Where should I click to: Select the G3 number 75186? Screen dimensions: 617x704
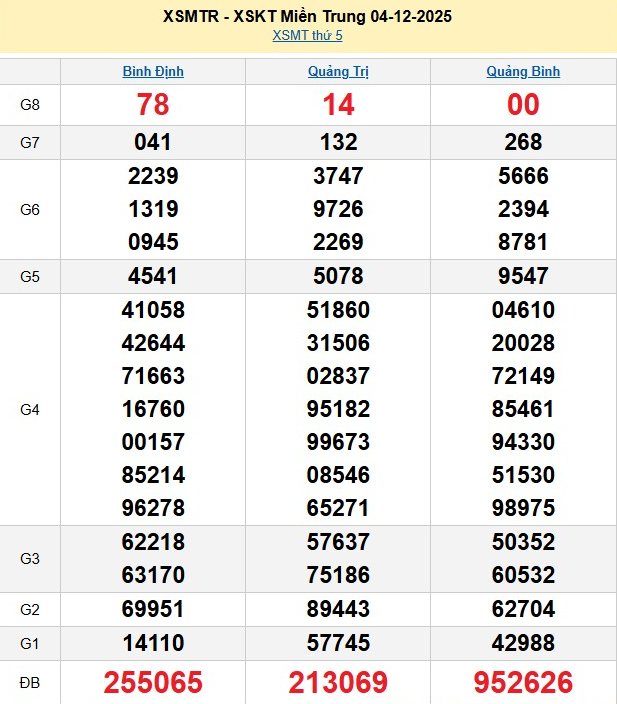[338, 575]
